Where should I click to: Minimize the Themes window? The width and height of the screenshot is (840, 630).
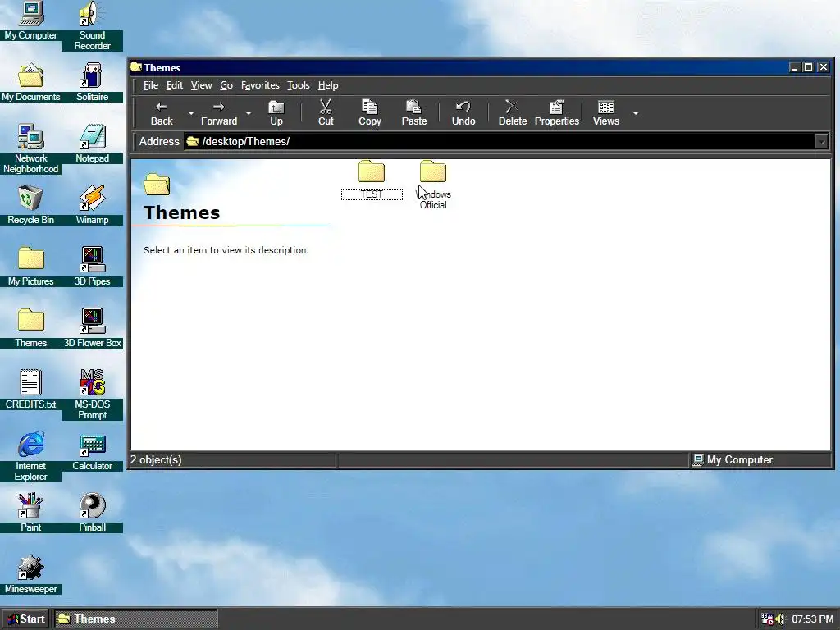[x=795, y=67]
